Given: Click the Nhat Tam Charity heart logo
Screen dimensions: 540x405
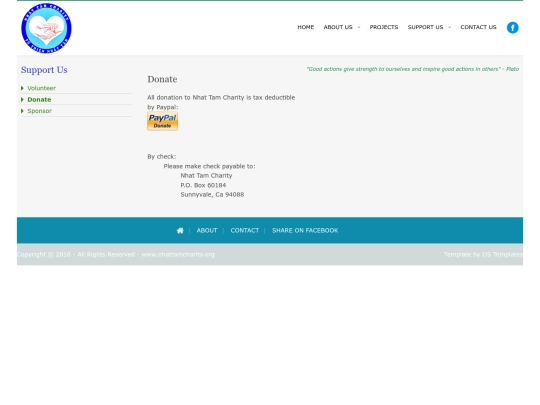Looking at the screenshot, I should tap(46, 28).
